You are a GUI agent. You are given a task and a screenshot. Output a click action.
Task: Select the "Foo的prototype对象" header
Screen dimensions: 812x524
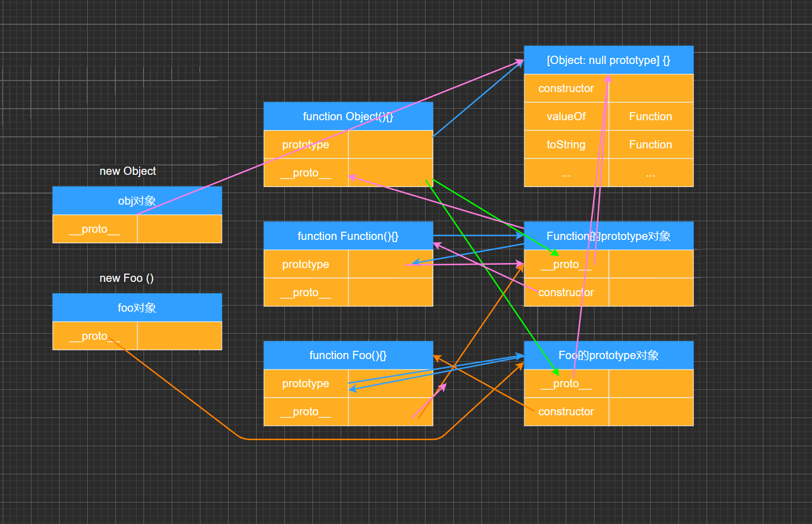(608, 355)
